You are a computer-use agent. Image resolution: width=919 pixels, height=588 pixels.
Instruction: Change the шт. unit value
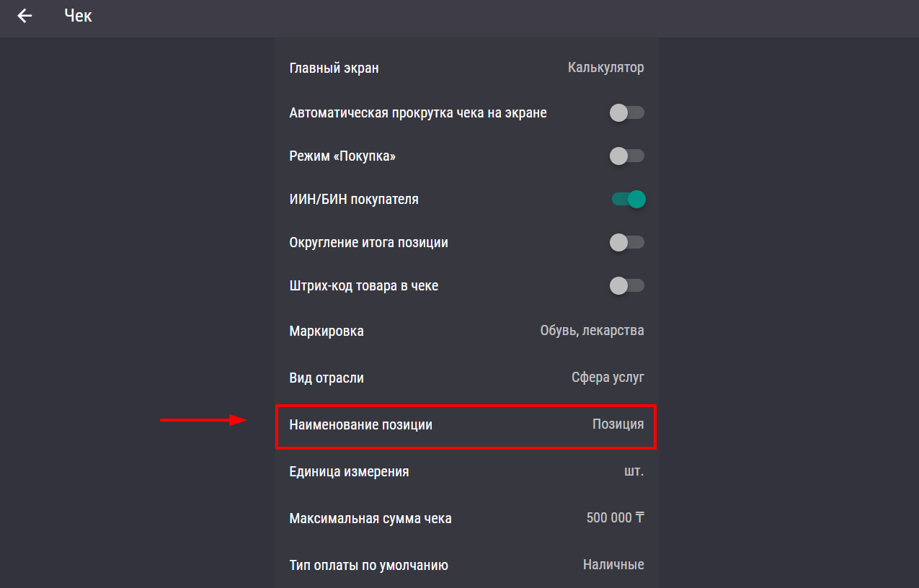pos(634,472)
